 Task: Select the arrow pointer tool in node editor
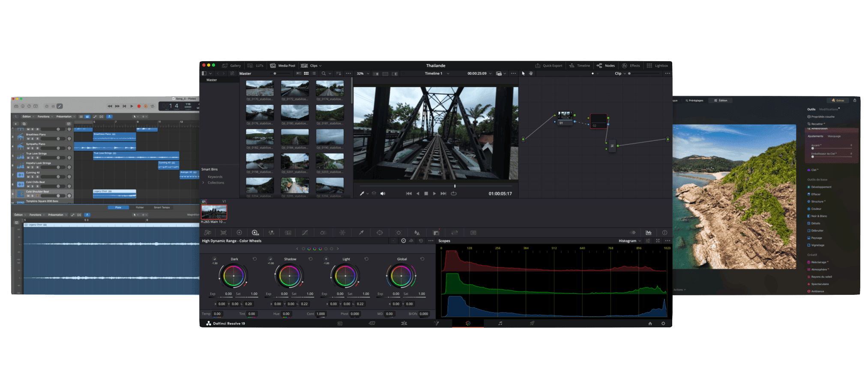pyautogui.click(x=523, y=74)
